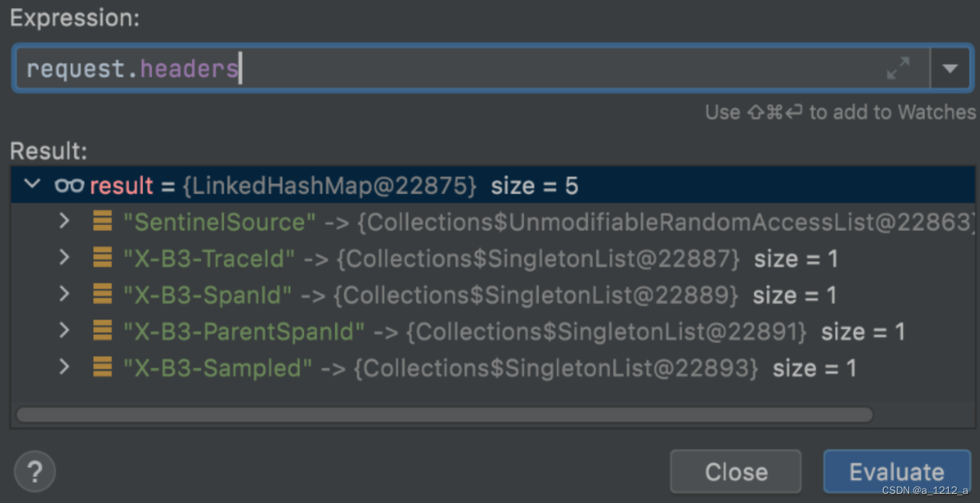Expand the X-B3-Sampled entry
This screenshot has width=980, height=503.
pos(65,368)
